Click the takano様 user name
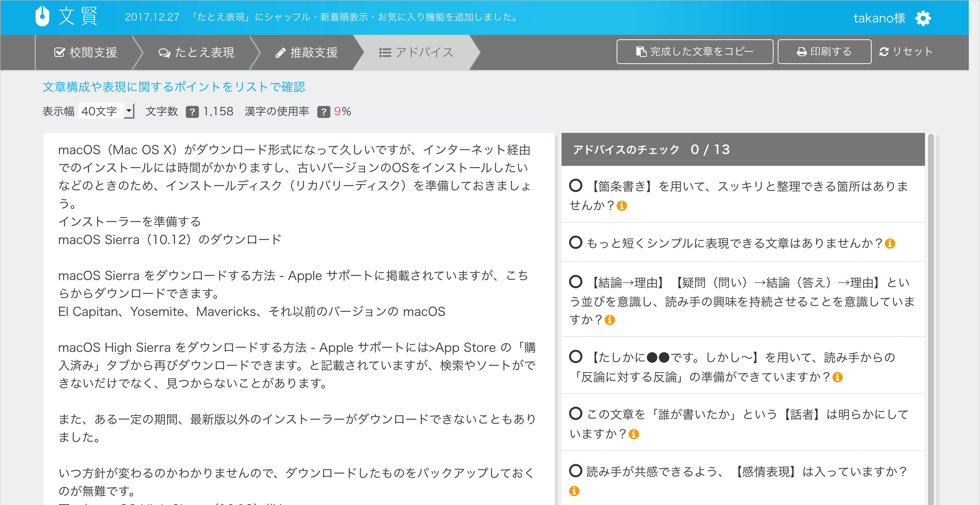 pyautogui.click(x=879, y=18)
